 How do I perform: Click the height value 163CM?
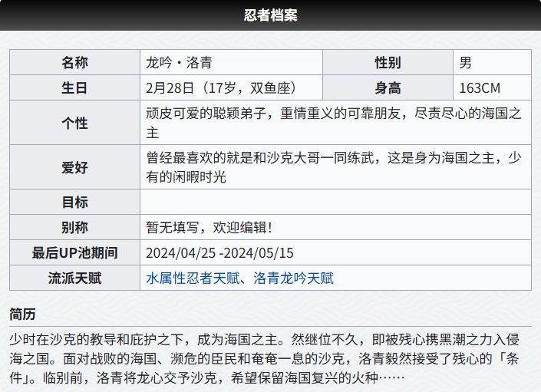coord(480,88)
